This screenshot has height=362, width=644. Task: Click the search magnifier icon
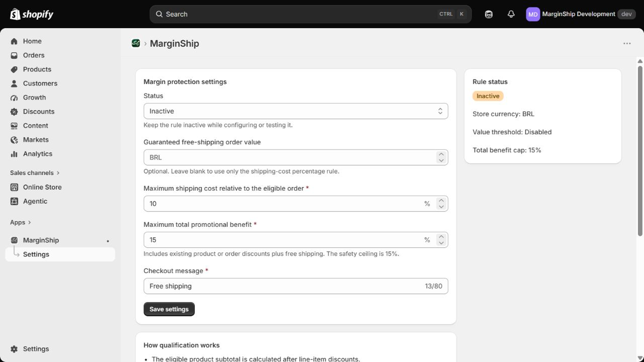pyautogui.click(x=159, y=14)
